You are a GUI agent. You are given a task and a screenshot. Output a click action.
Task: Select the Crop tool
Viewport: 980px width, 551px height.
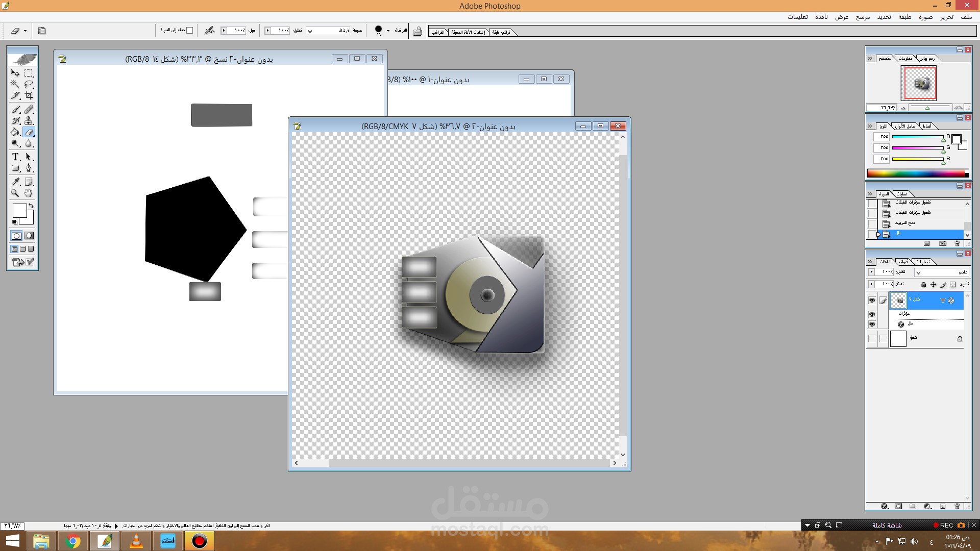click(x=29, y=95)
